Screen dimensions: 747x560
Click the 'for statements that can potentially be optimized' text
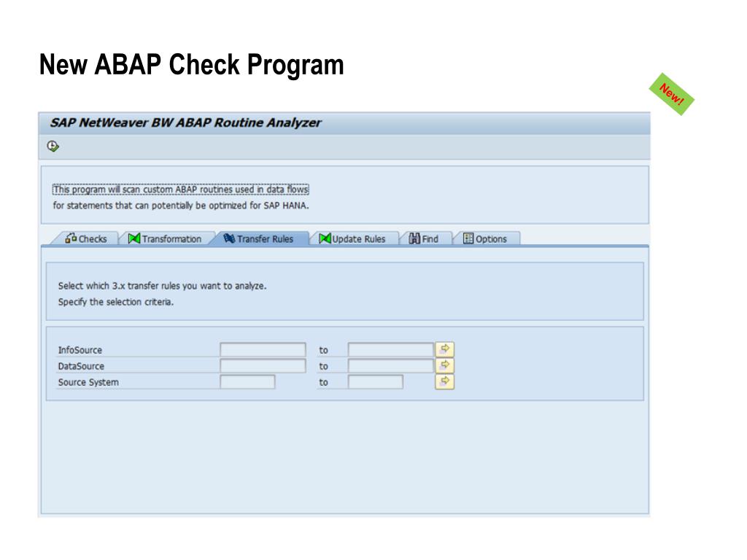click(181, 206)
